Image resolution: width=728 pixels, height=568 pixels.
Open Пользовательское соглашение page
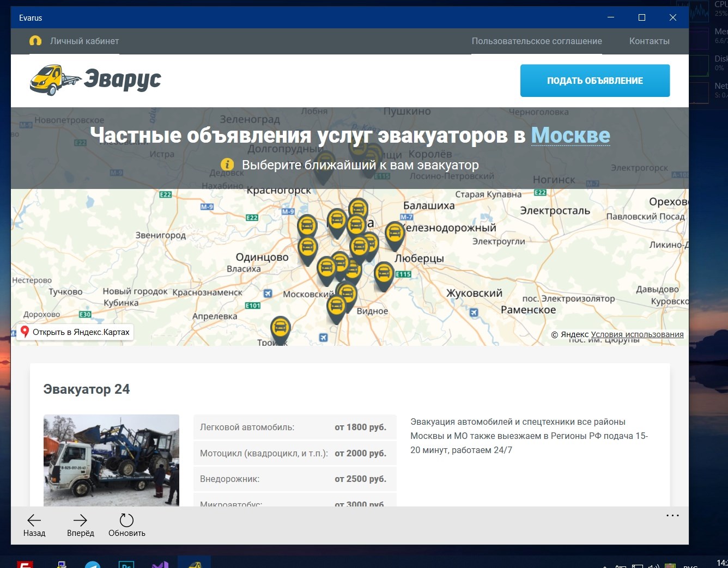click(x=537, y=41)
